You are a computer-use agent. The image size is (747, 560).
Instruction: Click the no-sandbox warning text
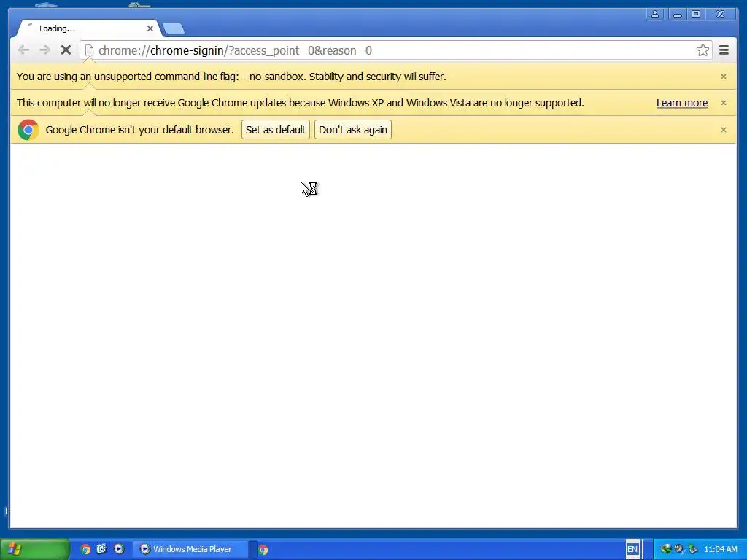pyautogui.click(x=231, y=77)
